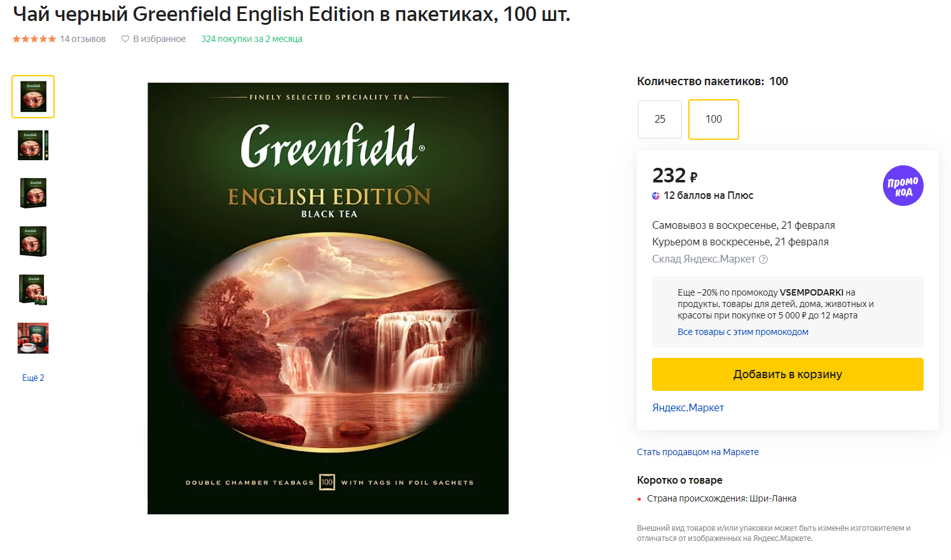Select the 25 teabags option
The width and height of the screenshot is (951, 560).
660,119
